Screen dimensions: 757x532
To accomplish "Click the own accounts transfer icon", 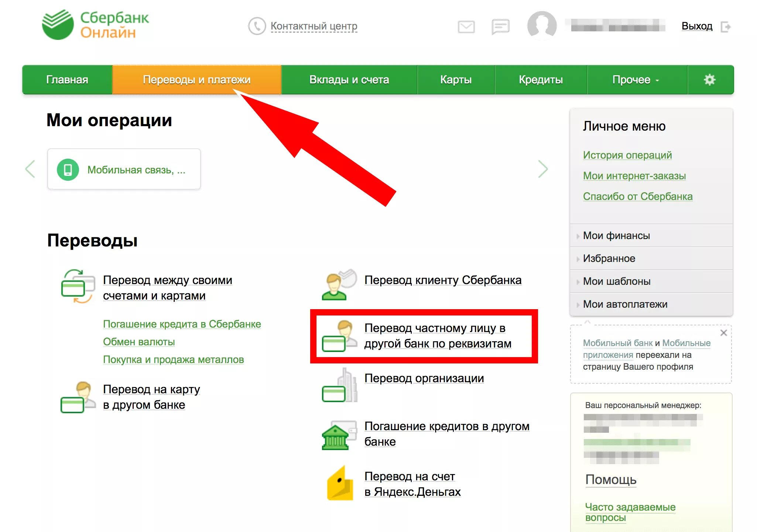I will [x=78, y=286].
